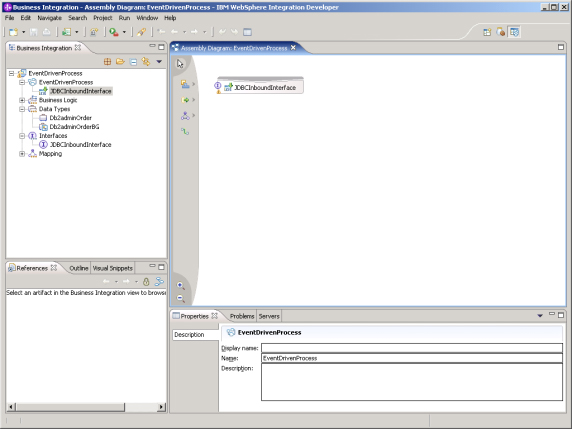Click the window layout icon after Redo

[247, 32]
